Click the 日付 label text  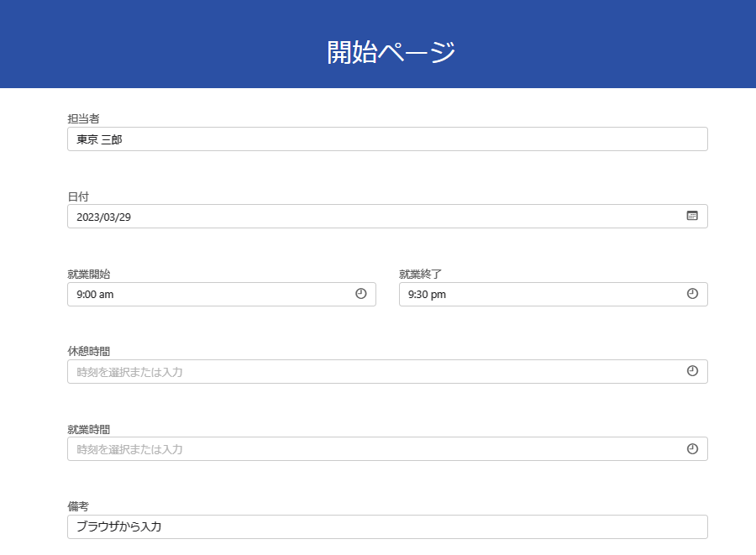(x=78, y=196)
